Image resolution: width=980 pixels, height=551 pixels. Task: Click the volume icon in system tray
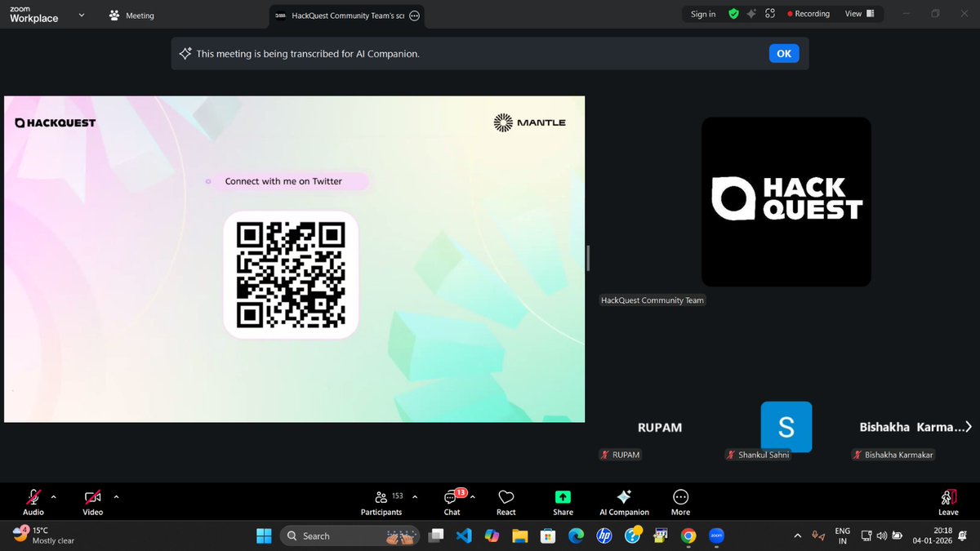[881, 535]
